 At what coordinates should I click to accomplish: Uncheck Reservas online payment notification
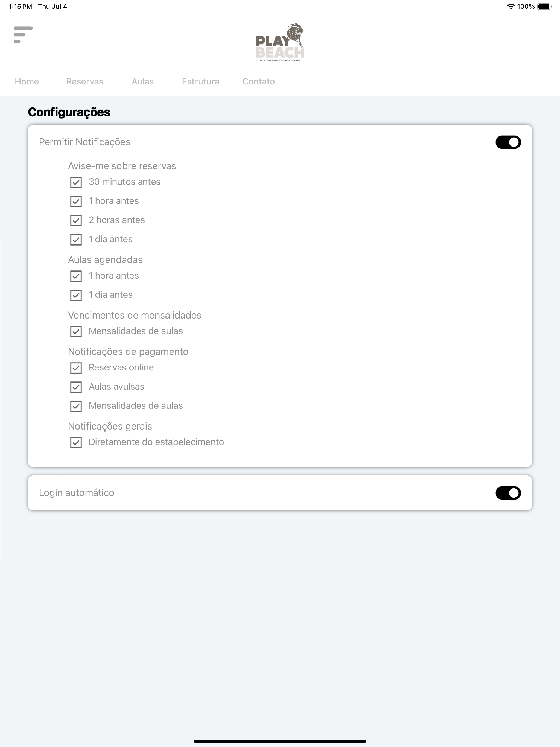[x=76, y=368]
